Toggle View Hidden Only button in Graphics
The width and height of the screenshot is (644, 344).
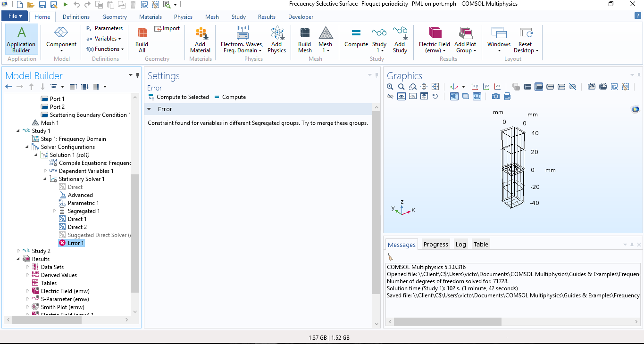coord(413,96)
